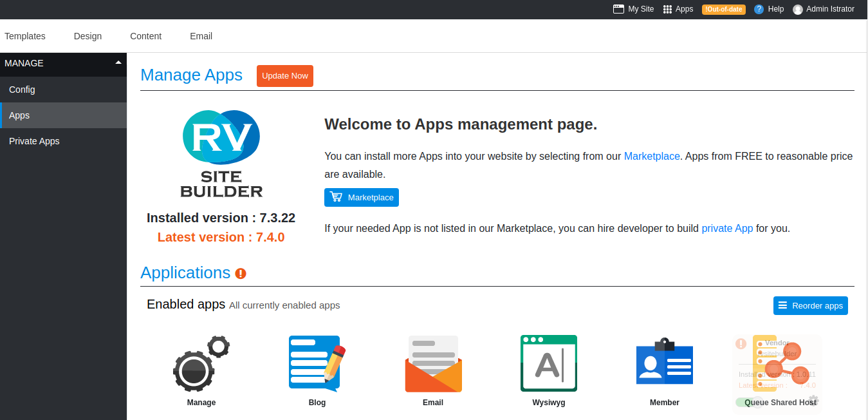Open the Wysiwyg app icon
Viewport: 868px width, 420px height.
pyautogui.click(x=549, y=364)
